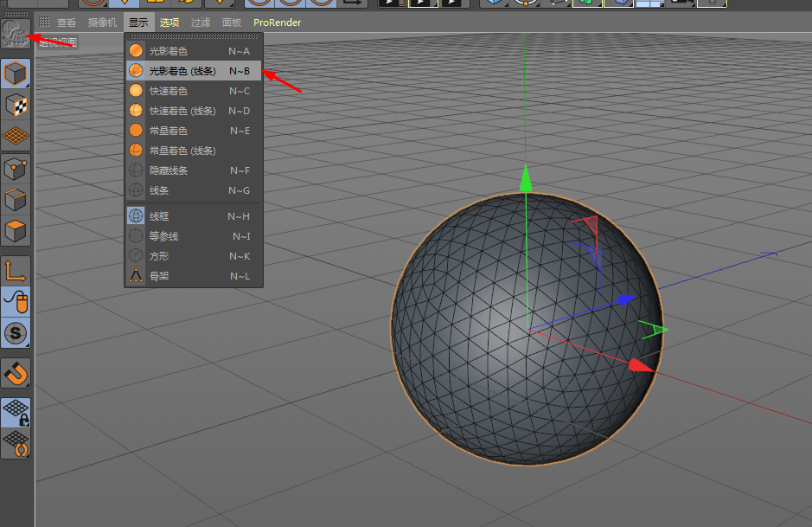
Task: Click the Texture mode icon
Action: (16, 104)
